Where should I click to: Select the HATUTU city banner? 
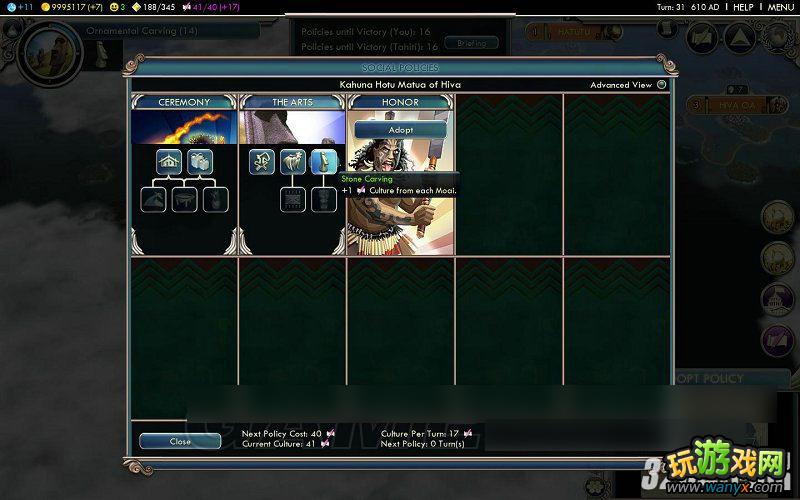click(x=574, y=32)
